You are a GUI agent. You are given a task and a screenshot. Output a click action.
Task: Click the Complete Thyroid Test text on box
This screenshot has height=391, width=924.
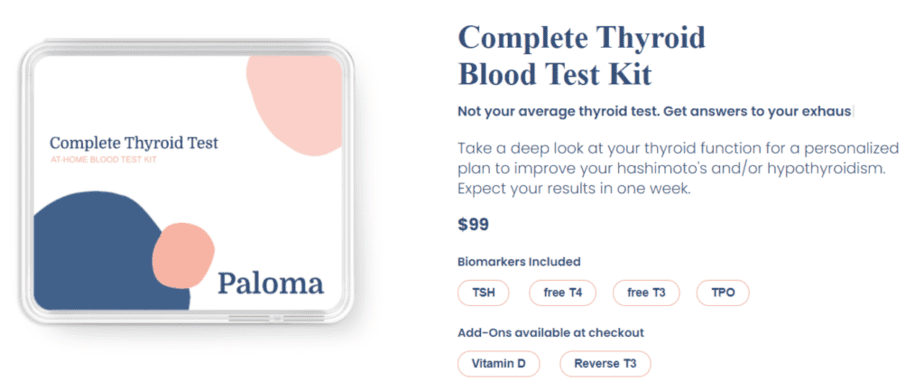pyautogui.click(x=134, y=143)
